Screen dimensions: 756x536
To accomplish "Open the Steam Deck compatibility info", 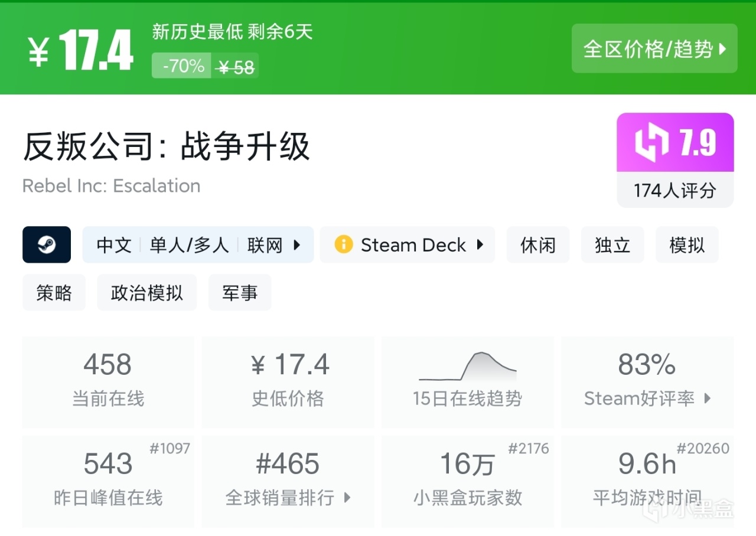I will point(408,244).
